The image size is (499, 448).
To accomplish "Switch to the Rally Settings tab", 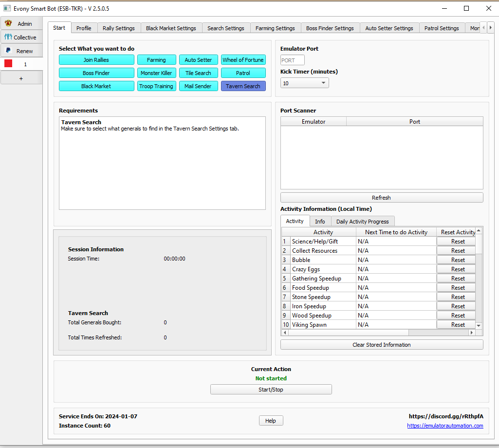I will pyautogui.click(x=119, y=28).
